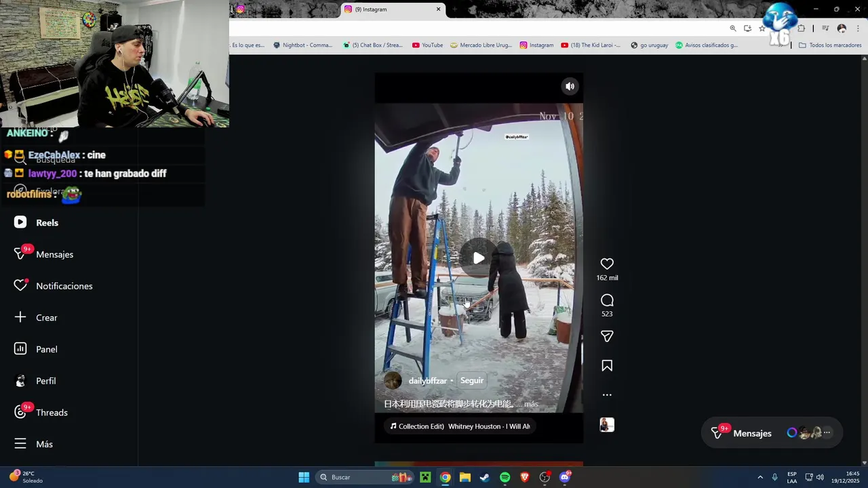The width and height of the screenshot is (868, 488).
Task: Open the volume control in system tray
Action: [820, 477]
